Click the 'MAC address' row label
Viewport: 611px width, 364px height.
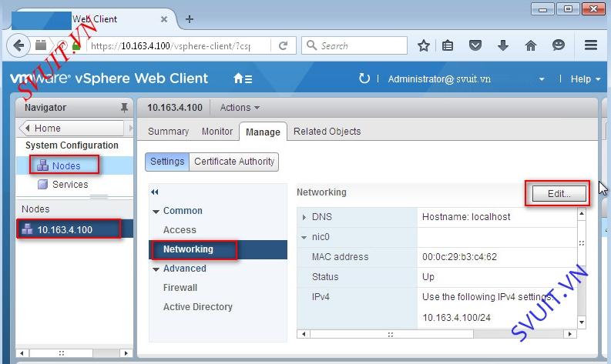340,257
